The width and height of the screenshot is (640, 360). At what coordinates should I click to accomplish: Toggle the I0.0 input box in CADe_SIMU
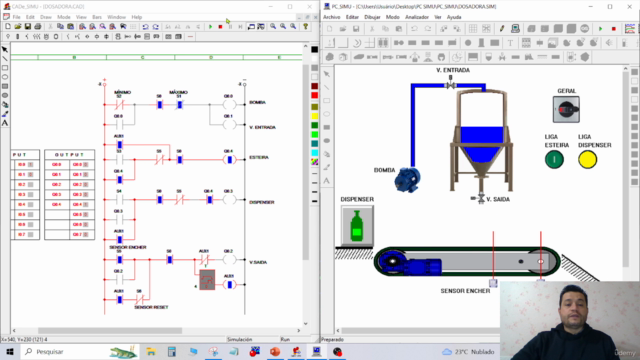(30, 165)
